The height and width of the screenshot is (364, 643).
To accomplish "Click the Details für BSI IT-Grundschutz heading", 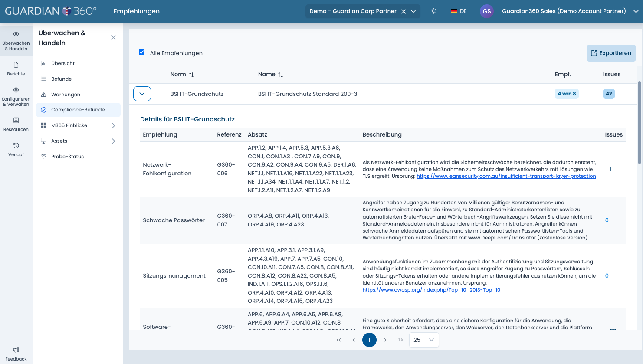I will click(187, 119).
